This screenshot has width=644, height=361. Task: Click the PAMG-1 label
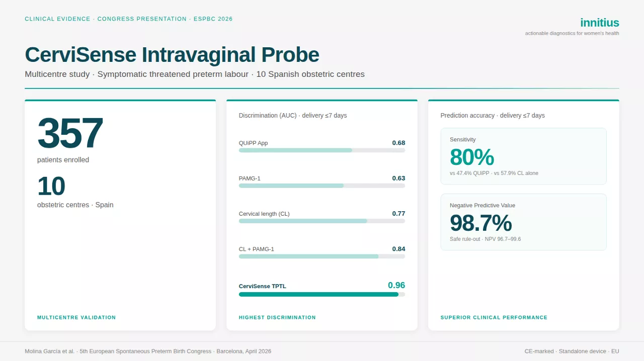250,178
